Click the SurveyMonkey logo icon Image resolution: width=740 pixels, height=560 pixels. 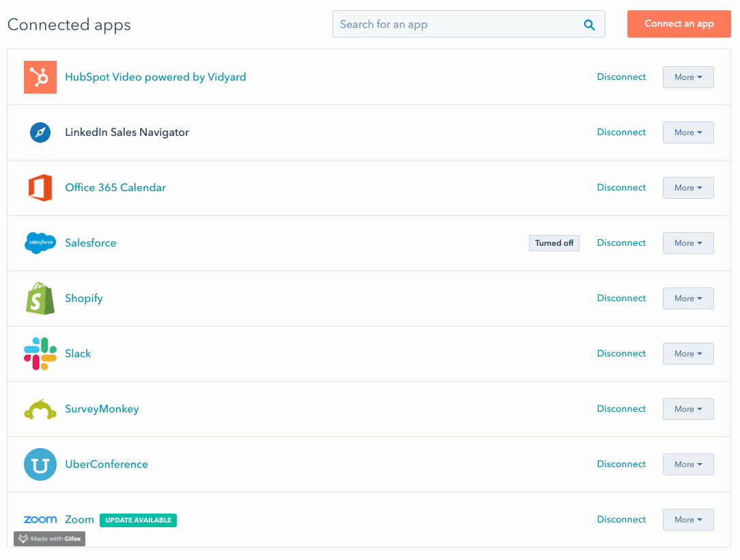pos(40,409)
